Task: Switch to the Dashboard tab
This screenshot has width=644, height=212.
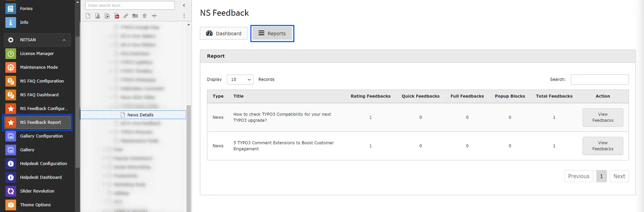Action: click(x=224, y=33)
